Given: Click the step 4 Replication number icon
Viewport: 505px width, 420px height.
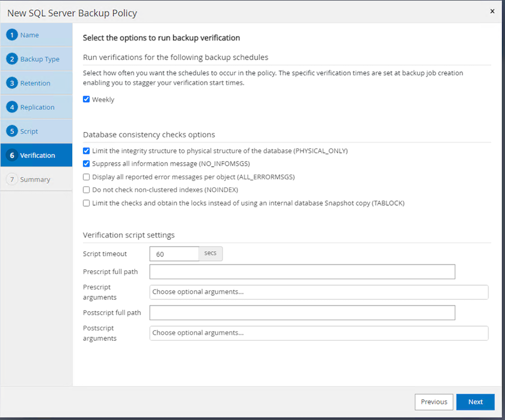Looking at the screenshot, I should point(12,107).
